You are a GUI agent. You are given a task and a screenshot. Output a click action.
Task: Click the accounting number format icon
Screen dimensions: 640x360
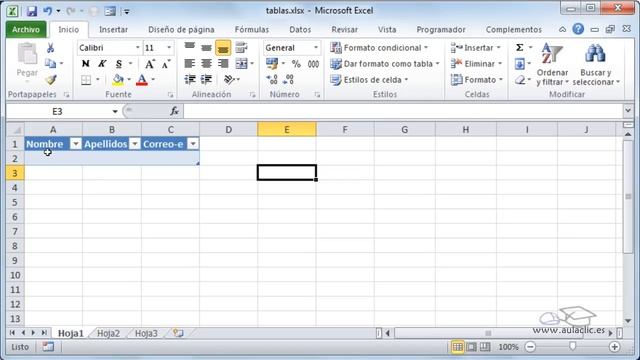pyautogui.click(x=271, y=64)
